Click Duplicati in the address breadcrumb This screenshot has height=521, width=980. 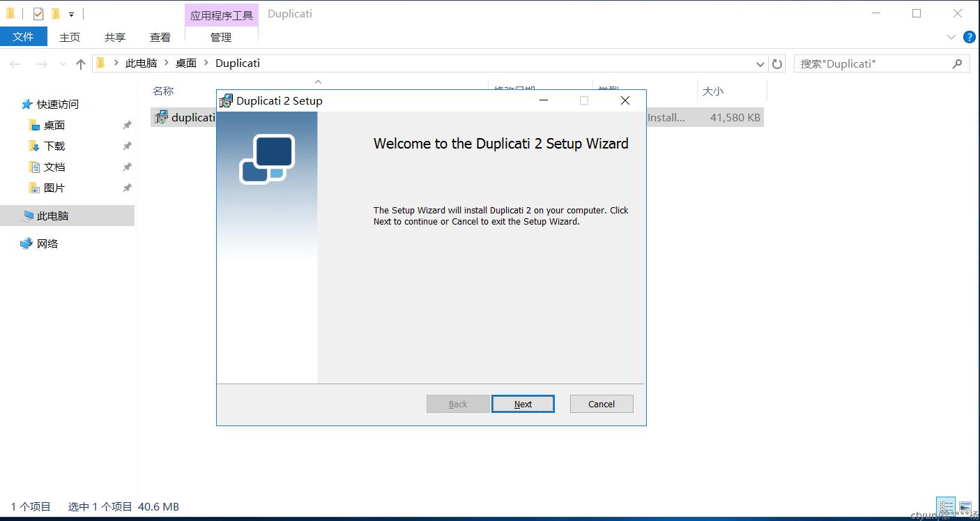click(x=238, y=63)
